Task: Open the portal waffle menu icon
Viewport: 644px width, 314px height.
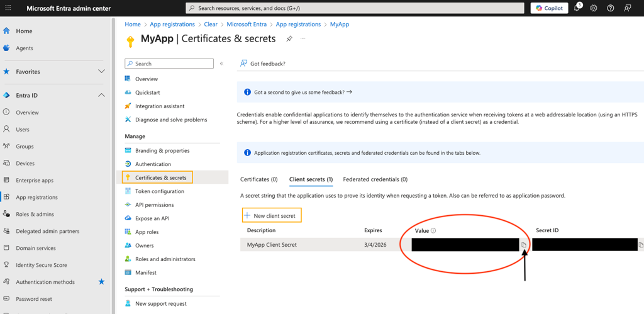Action: pos(8,8)
